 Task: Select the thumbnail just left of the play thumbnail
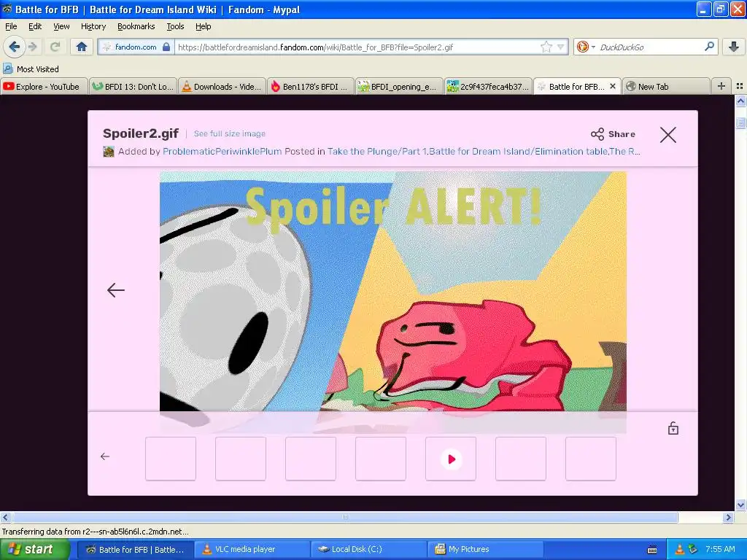(x=381, y=459)
